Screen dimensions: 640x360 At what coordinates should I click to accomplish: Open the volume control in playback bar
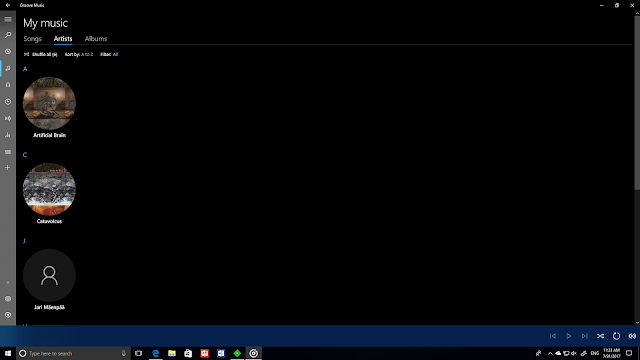tap(632, 336)
